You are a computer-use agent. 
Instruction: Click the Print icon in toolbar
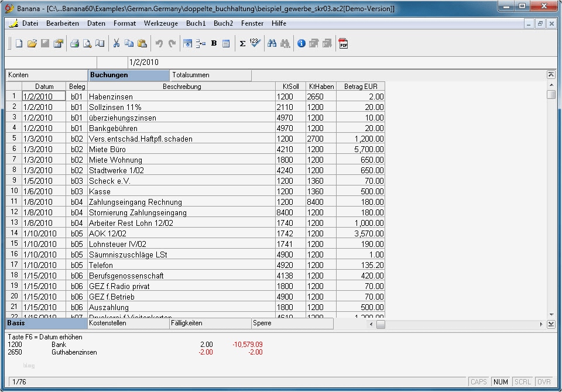(x=74, y=43)
